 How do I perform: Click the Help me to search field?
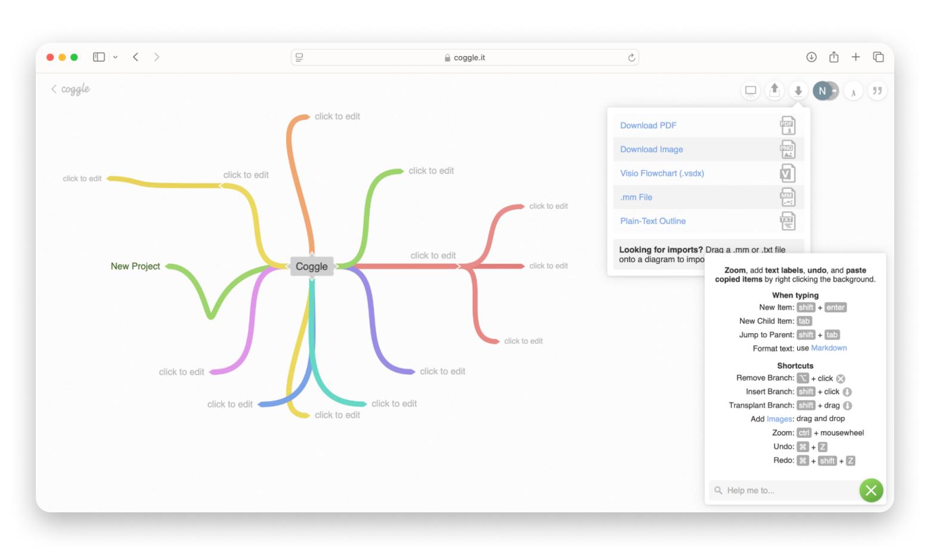[784, 490]
